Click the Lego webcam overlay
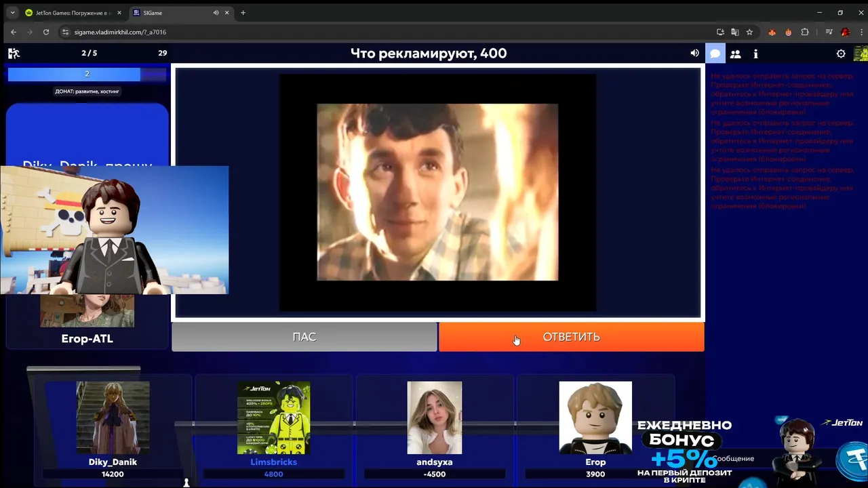Image resolution: width=868 pixels, height=488 pixels. pyautogui.click(x=114, y=230)
